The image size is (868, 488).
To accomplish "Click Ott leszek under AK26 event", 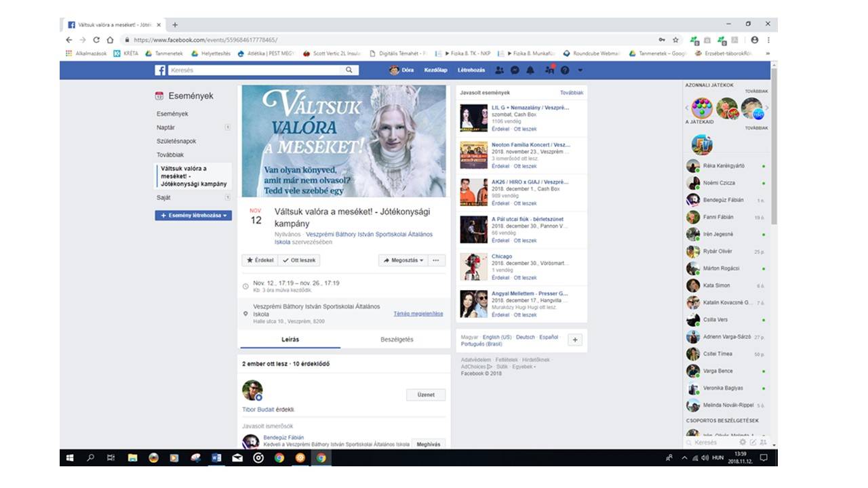I will click(x=525, y=203).
